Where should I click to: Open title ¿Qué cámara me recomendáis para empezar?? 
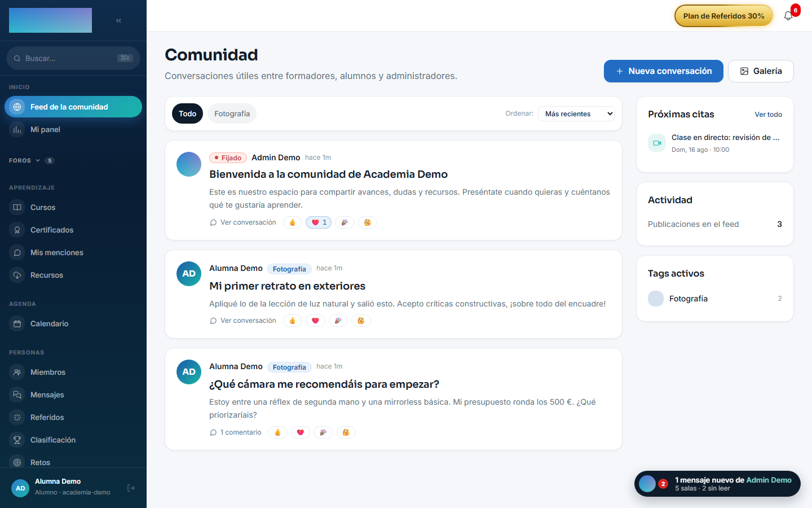(x=324, y=384)
